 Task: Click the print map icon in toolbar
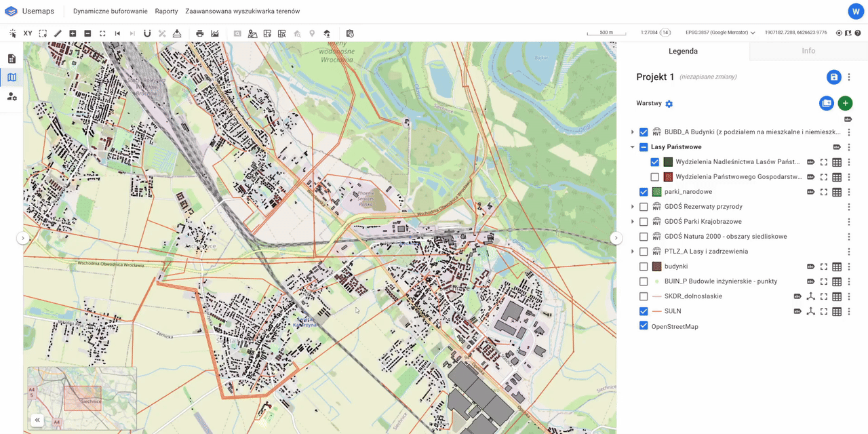pyautogui.click(x=199, y=33)
